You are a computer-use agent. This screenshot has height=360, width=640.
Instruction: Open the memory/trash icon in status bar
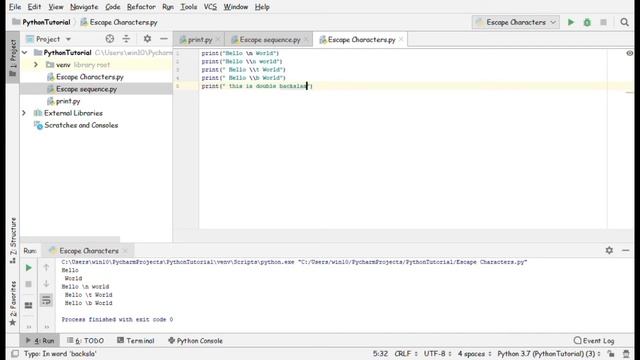pos(626,353)
